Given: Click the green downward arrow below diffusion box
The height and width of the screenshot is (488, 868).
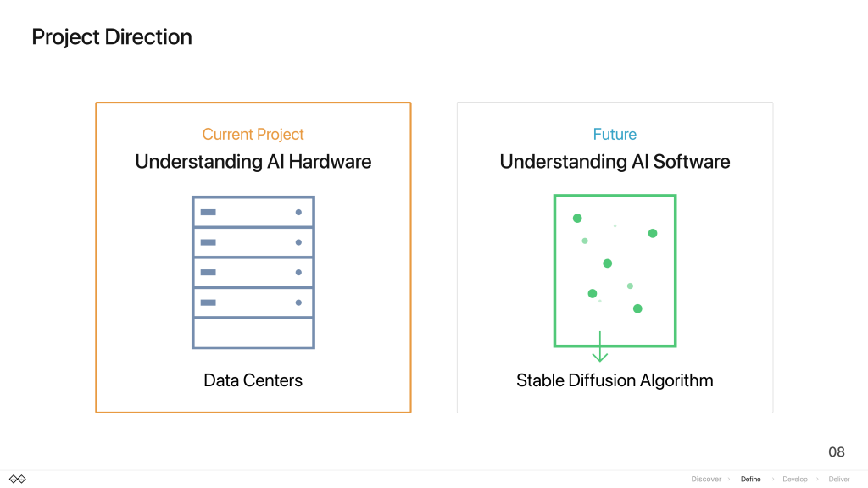Looking at the screenshot, I should click(600, 347).
